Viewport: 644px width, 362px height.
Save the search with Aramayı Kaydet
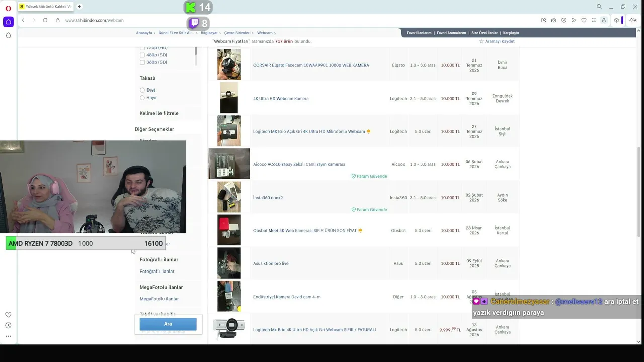(500, 41)
